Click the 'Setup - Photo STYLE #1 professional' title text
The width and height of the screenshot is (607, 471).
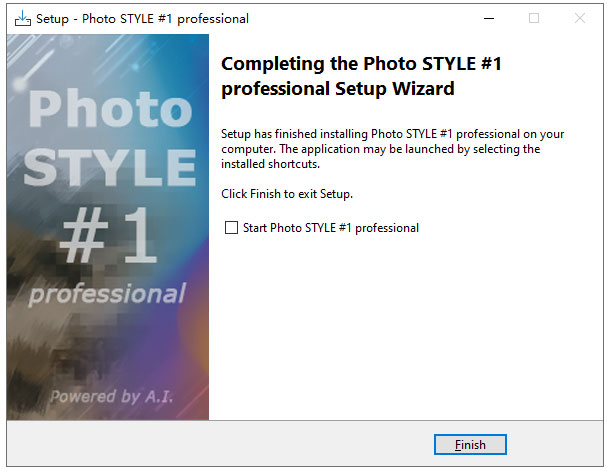coord(142,19)
